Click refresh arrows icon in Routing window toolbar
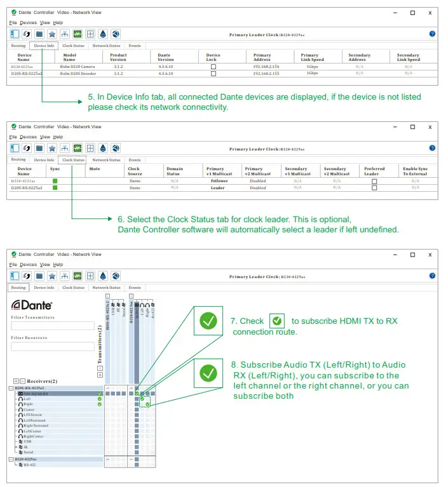The width and height of the screenshot is (448, 487). tap(27, 276)
